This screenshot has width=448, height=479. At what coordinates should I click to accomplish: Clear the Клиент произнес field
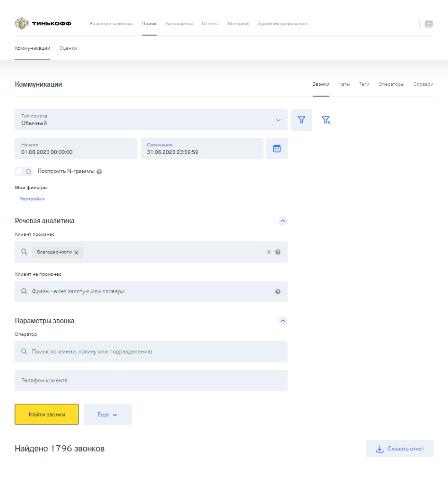coord(269,252)
